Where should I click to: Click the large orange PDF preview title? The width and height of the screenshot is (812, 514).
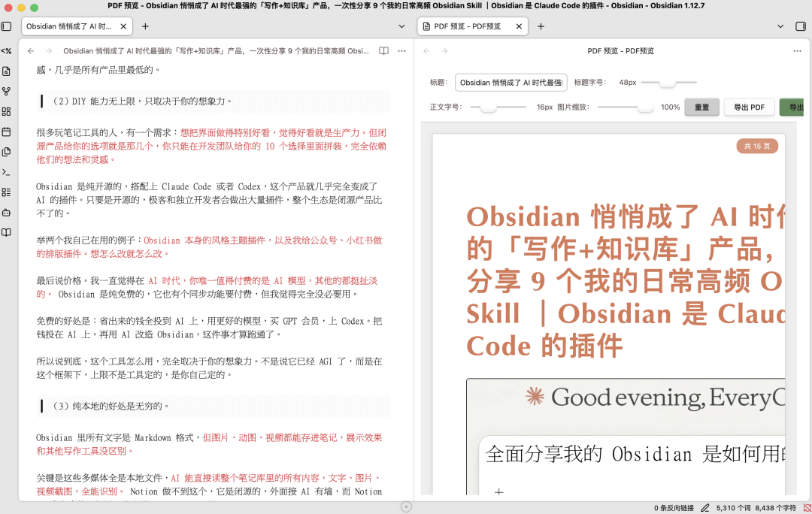pos(626,280)
